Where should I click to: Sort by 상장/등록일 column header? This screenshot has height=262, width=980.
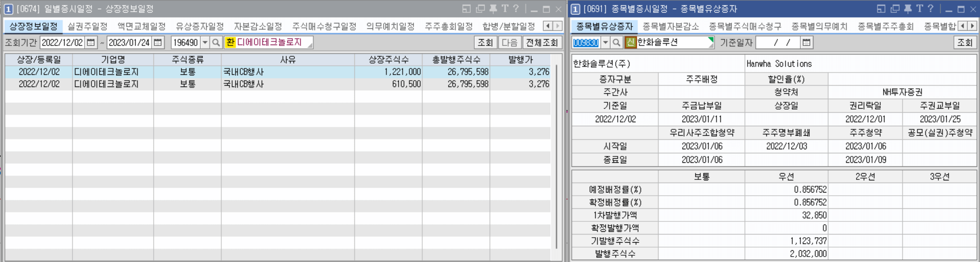click(39, 60)
